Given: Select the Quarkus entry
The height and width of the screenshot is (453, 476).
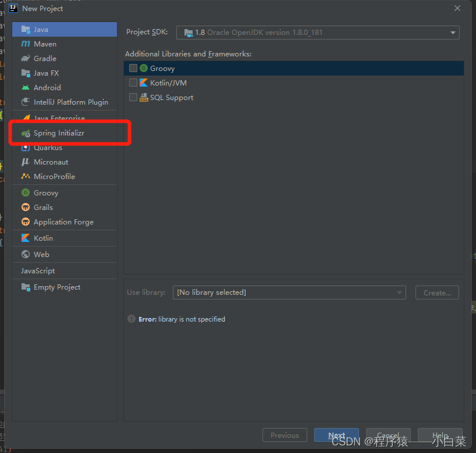Looking at the screenshot, I should (x=65, y=149).
